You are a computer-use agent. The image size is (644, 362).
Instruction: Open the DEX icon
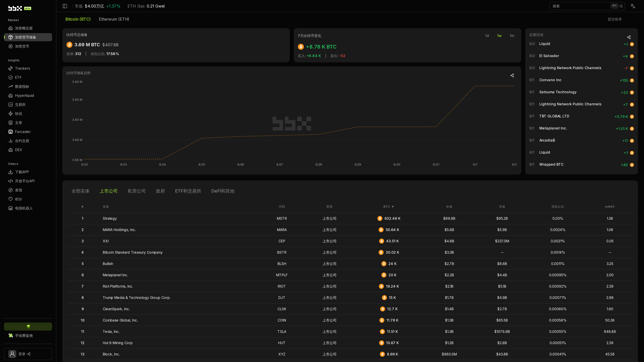click(10, 150)
